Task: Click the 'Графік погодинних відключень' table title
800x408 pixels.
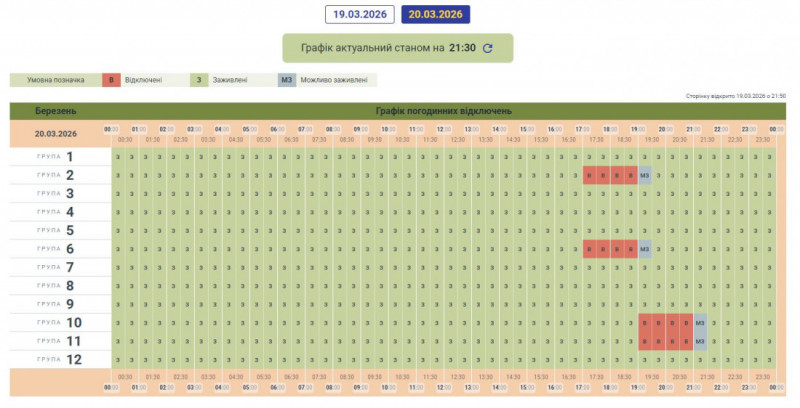Action: (x=443, y=110)
